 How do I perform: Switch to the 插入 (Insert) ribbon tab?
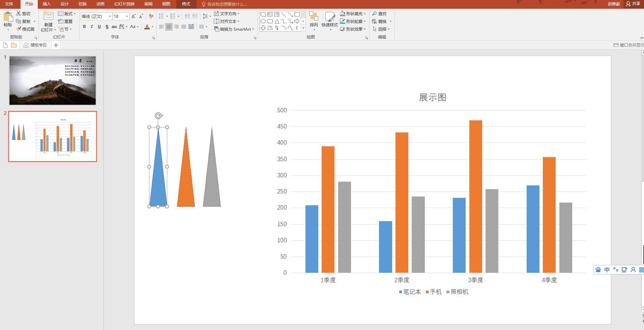pos(47,4)
